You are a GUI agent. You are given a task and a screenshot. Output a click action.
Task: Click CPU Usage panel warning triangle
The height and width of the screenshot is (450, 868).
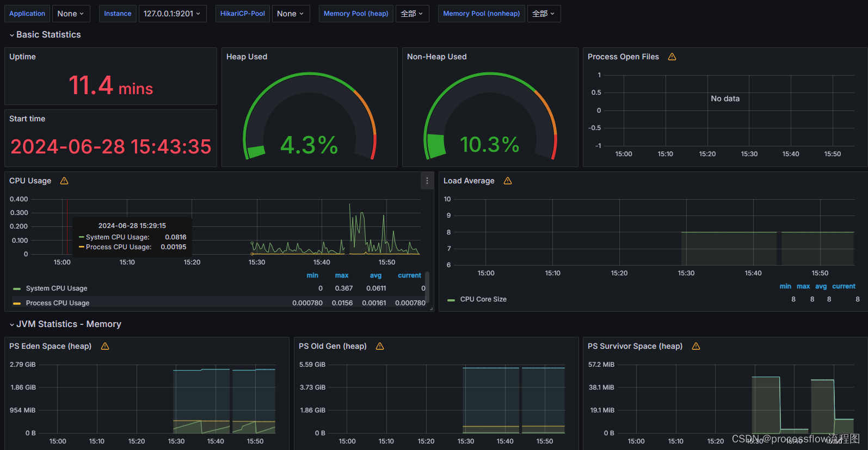point(64,181)
